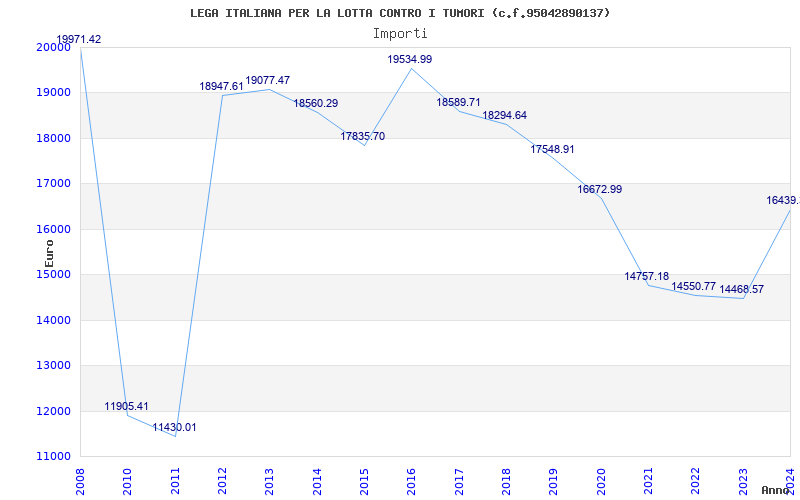
Task: Click x-axis year 2013
Action: click(269, 481)
